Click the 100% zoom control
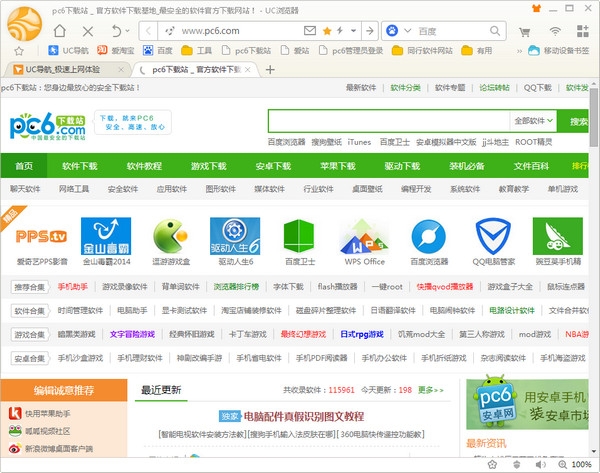This screenshot has width=600, height=473. coord(576,465)
